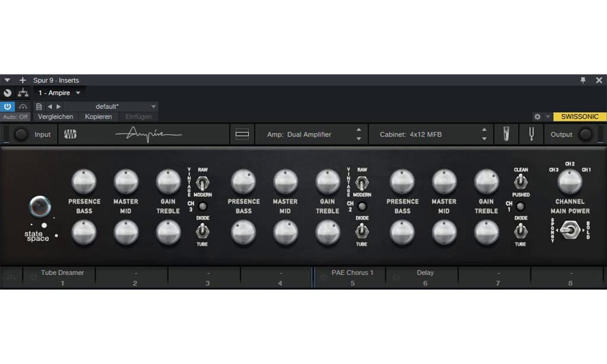Viewport: 607px width, 364px height.
Task: Click the routing/sidechain icon
Action: click(x=23, y=93)
